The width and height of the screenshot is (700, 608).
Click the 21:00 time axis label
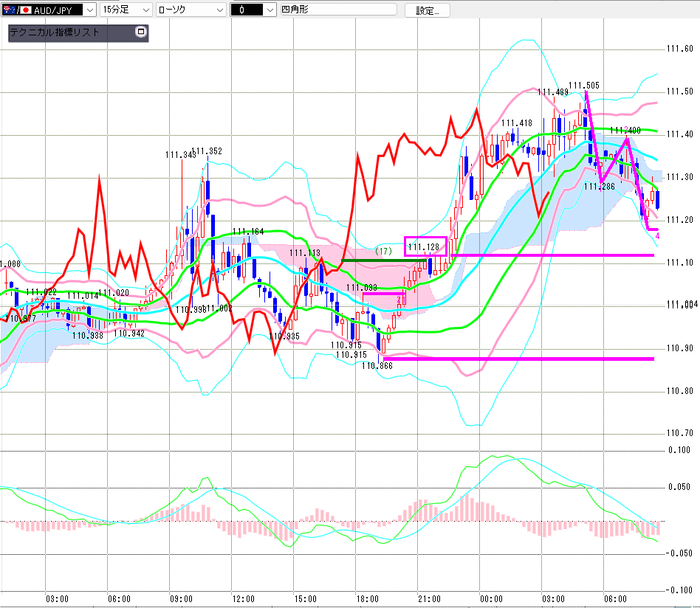click(x=430, y=599)
